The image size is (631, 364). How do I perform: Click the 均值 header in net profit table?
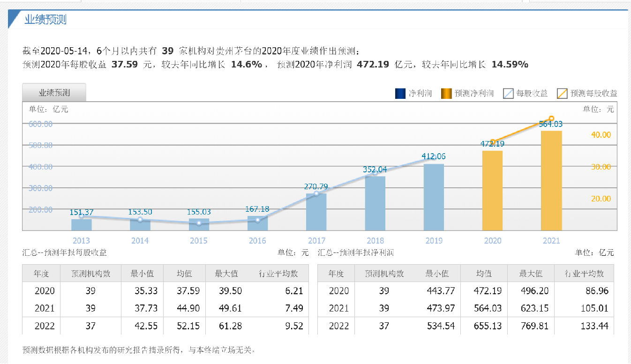484,274
